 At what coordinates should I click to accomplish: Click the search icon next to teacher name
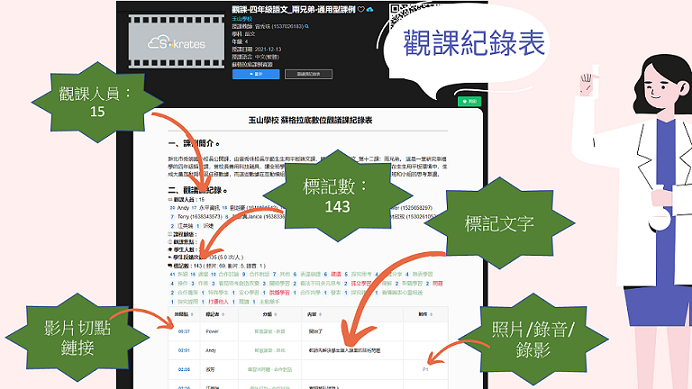point(307,26)
